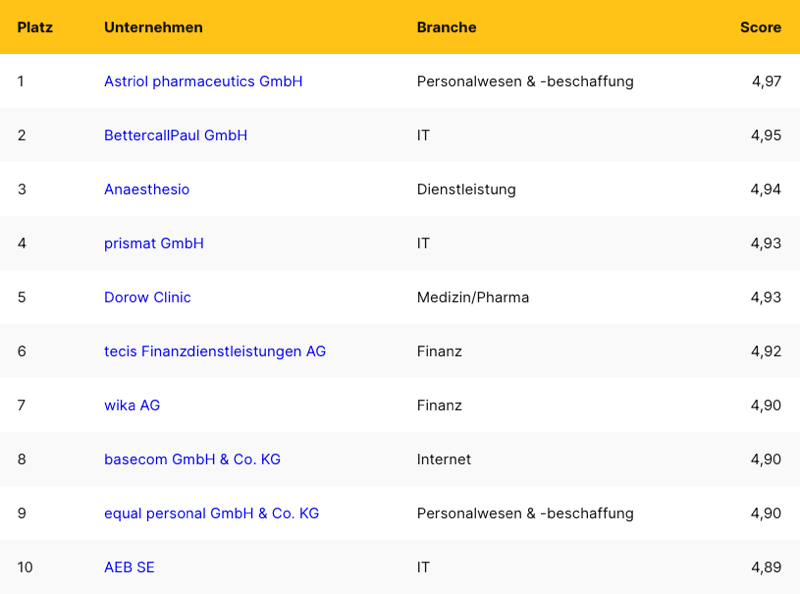The width and height of the screenshot is (800, 594).
Task: Click the Medizin/Pharma branch cell
Action: tap(473, 297)
